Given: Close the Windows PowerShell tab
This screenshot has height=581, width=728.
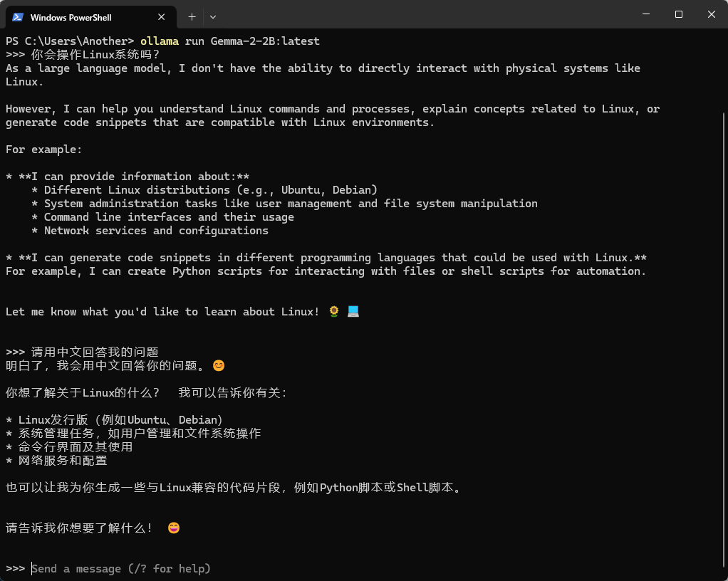Looking at the screenshot, I should (161, 17).
